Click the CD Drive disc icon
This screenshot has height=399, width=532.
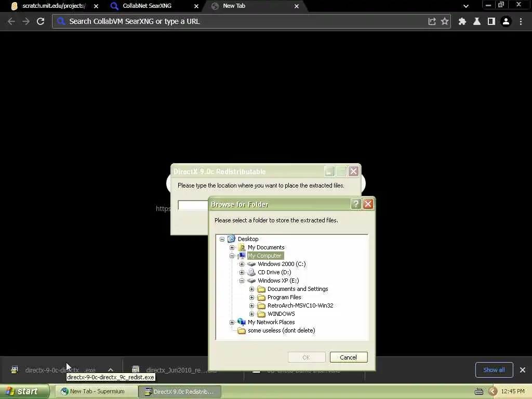[251, 272]
